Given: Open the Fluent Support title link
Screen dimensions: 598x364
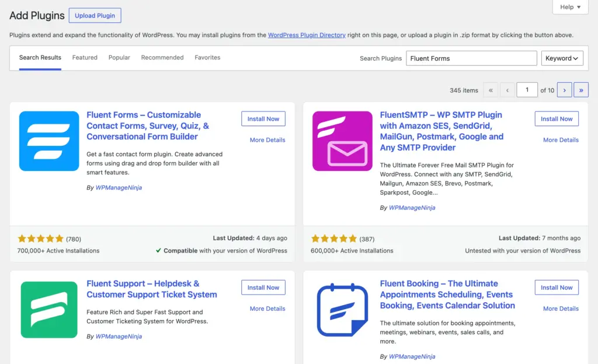Looking at the screenshot, I should click(x=151, y=289).
